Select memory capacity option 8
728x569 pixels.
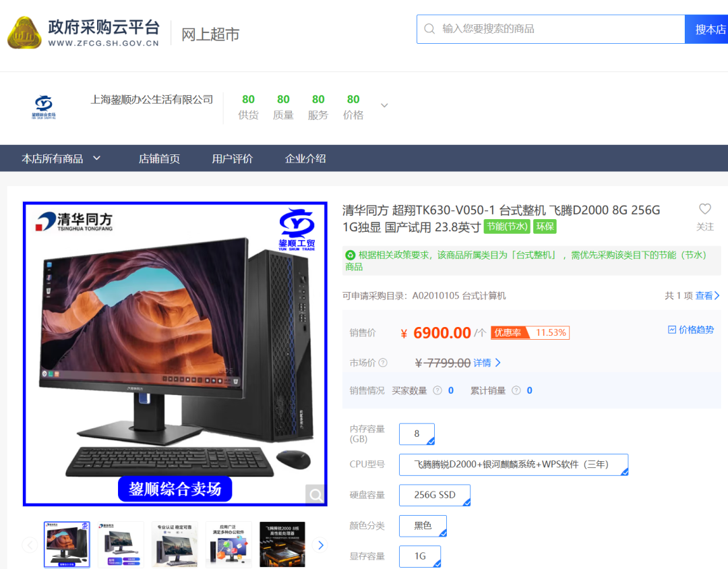pos(417,434)
